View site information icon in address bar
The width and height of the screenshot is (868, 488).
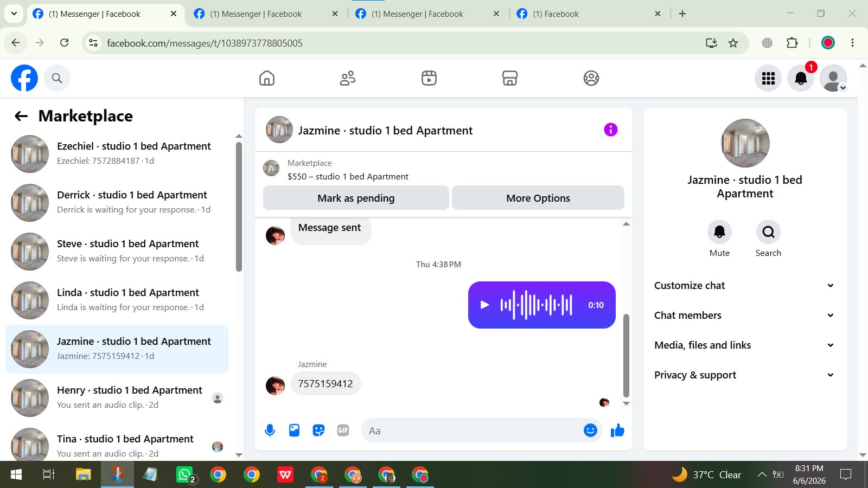pyautogui.click(x=93, y=43)
